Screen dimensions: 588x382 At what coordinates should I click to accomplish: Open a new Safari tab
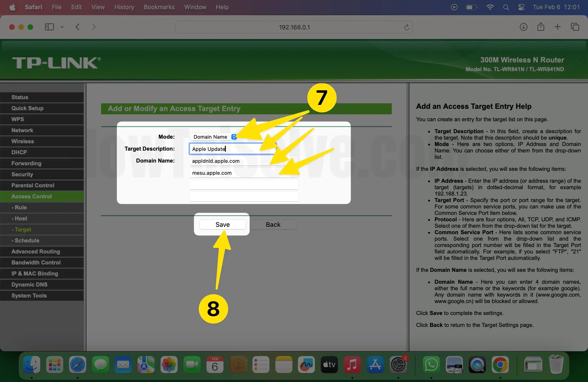tap(558, 27)
